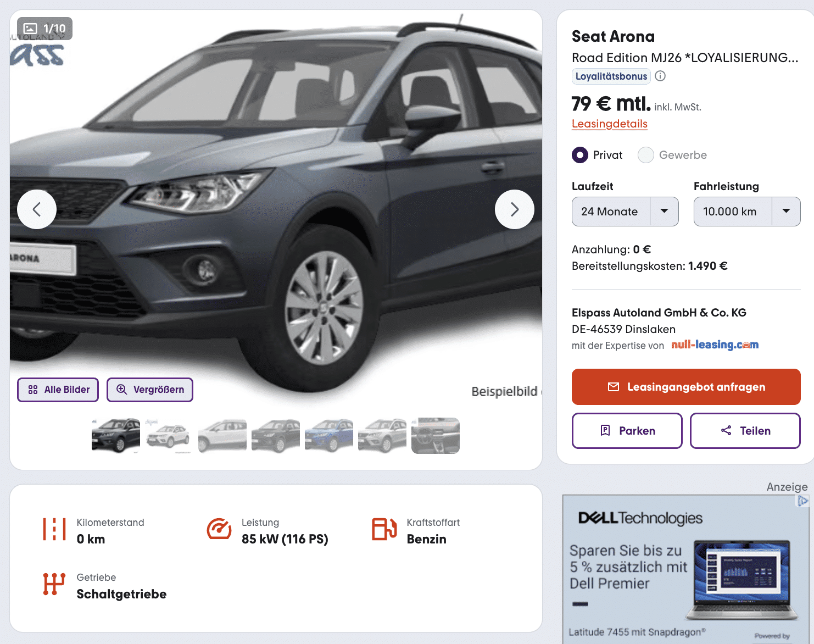Viewport: 814px width, 644px height.
Task: Open the Leasingdetails link
Action: (610, 124)
